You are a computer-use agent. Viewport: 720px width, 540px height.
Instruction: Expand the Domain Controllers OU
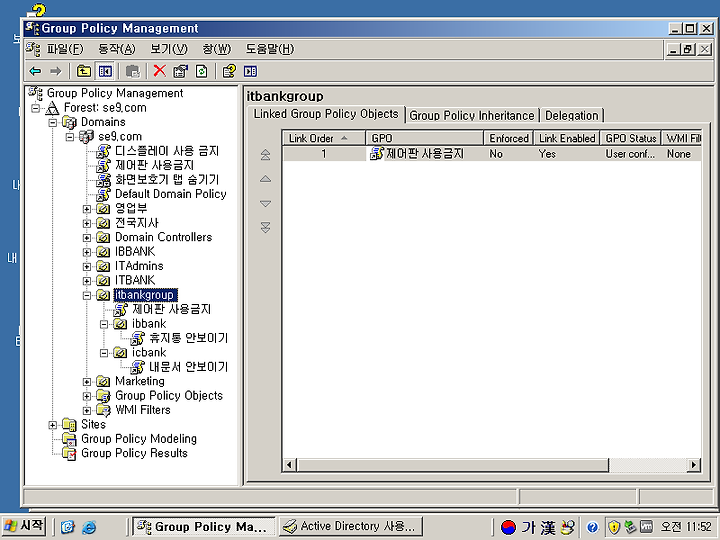click(x=87, y=238)
